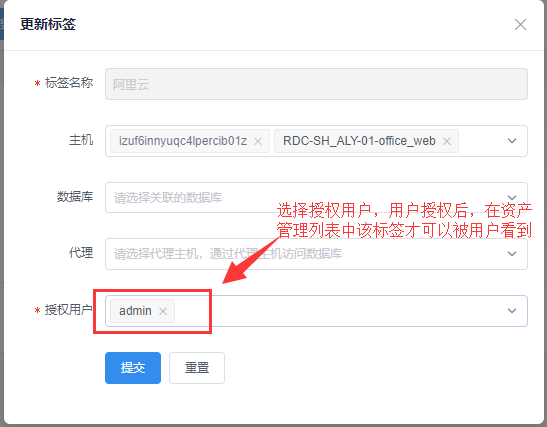Select the 数据库 field label
547x427 pixels.
click(x=75, y=197)
